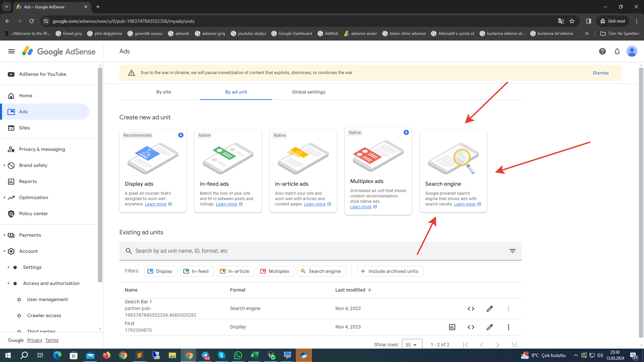Enable Include archived units filter
Viewport: 644px width, 362px height.
(390, 271)
